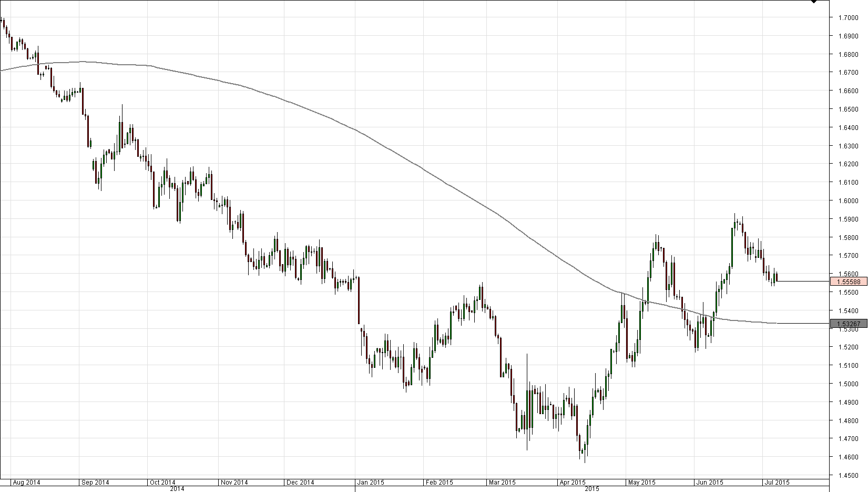Click the Jan 2015 date label

(x=370, y=482)
